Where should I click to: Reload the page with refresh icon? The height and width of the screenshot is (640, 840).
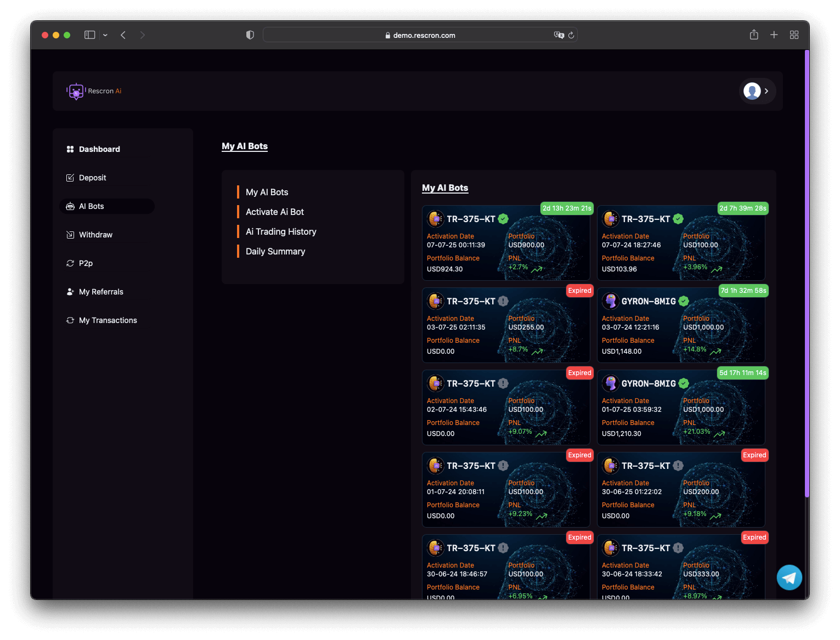click(571, 35)
